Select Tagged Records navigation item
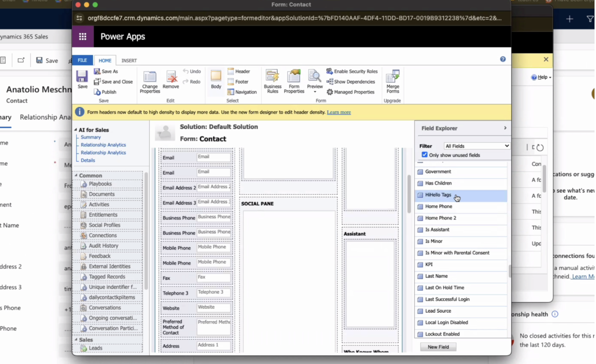The height and width of the screenshot is (364, 596). 108,277
